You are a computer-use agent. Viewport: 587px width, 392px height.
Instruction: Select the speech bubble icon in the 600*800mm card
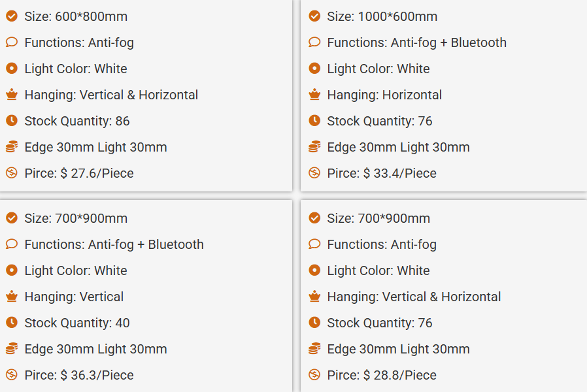pos(12,42)
